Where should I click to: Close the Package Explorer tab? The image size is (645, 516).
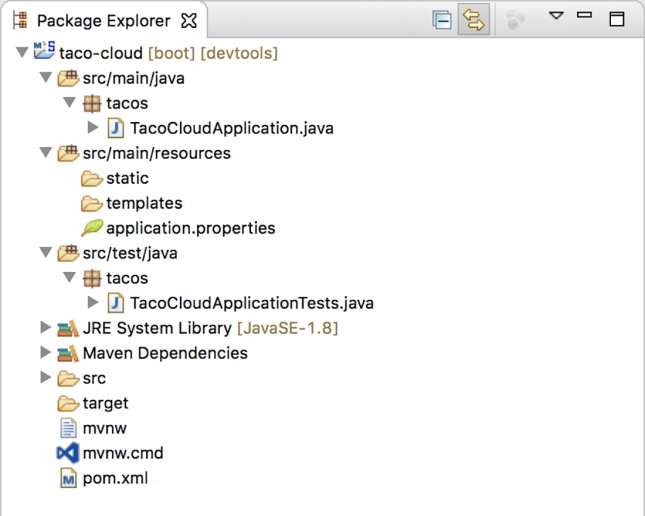tap(189, 21)
